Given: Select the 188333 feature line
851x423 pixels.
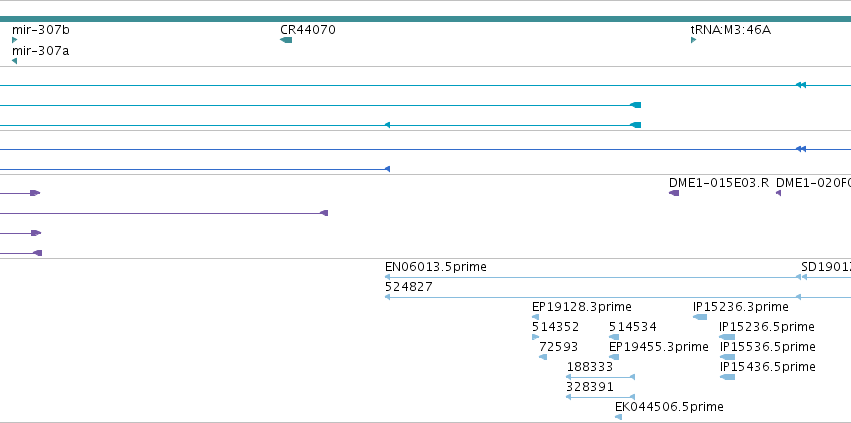Looking at the screenshot, I should (x=600, y=377).
